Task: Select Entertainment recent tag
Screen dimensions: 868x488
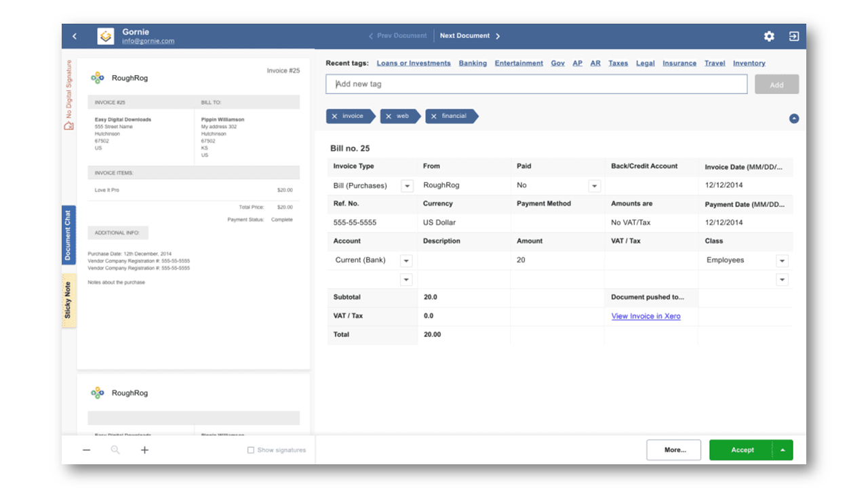Action: point(519,63)
